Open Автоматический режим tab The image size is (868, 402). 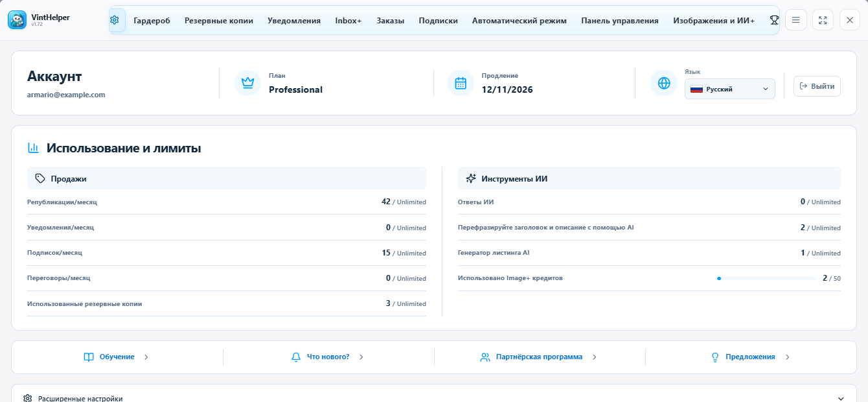click(520, 20)
